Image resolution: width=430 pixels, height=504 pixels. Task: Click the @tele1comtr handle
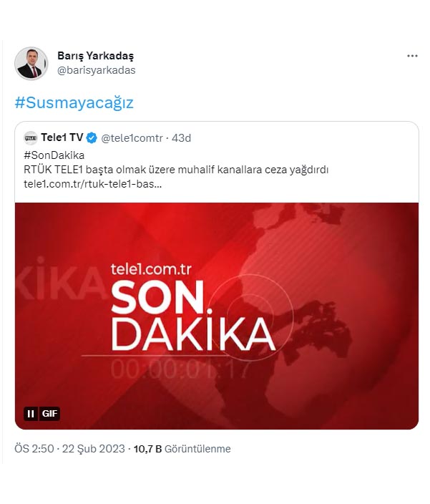(x=132, y=138)
